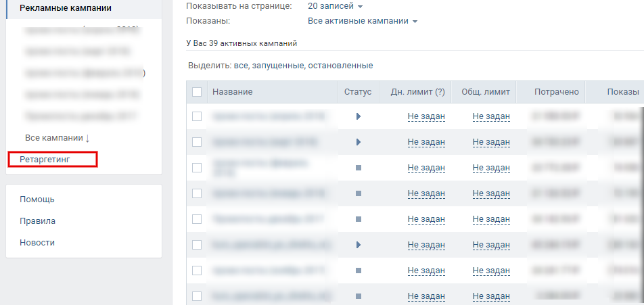Image resolution: width=644 pixels, height=305 pixels.
Task: Tick the checkbox of the fourth campaign row
Action: coord(197,193)
